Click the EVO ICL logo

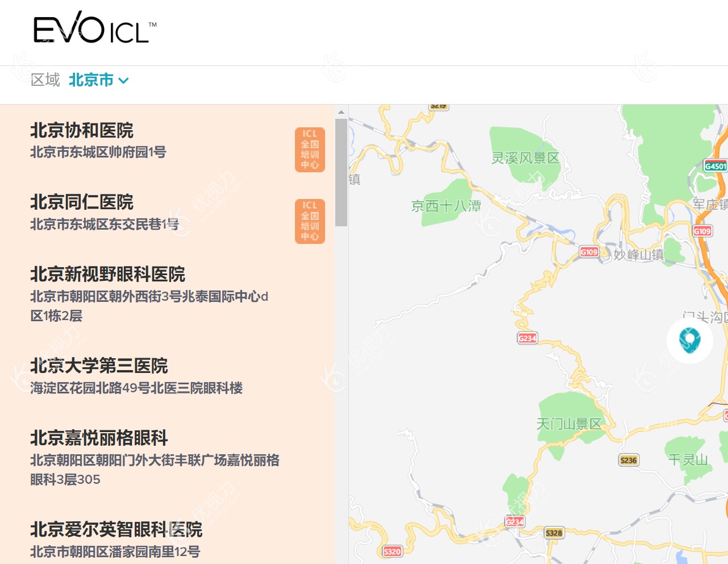(95, 28)
